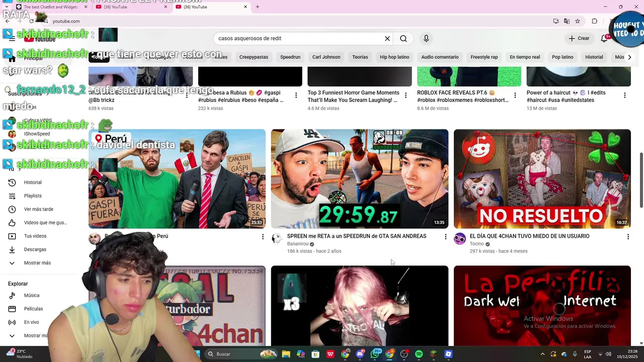Open the browser extensions puzzle icon
The image size is (644, 362).
(x=595, y=21)
